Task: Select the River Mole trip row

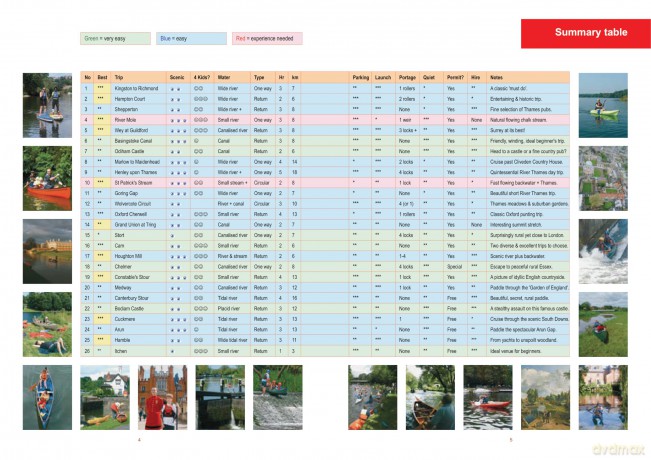Action: coord(325,120)
